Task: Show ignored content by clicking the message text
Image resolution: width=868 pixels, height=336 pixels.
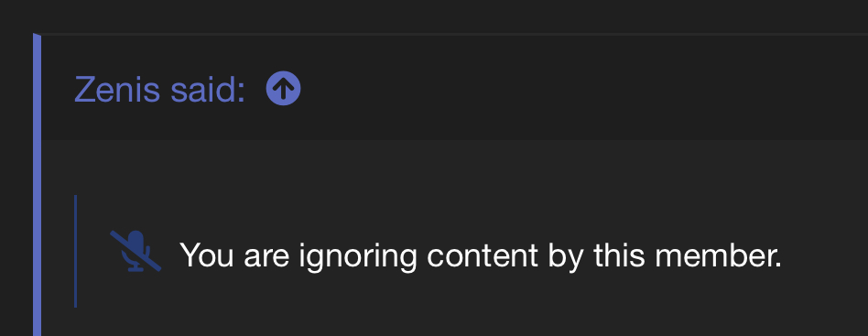Action: [481, 255]
